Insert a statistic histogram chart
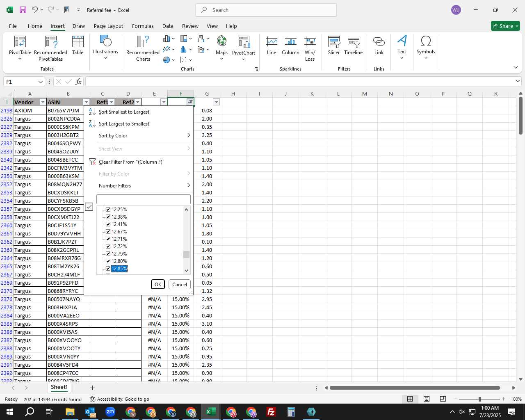Image resolution: width=525 pixels, height=420 pixels. point(186,49)
